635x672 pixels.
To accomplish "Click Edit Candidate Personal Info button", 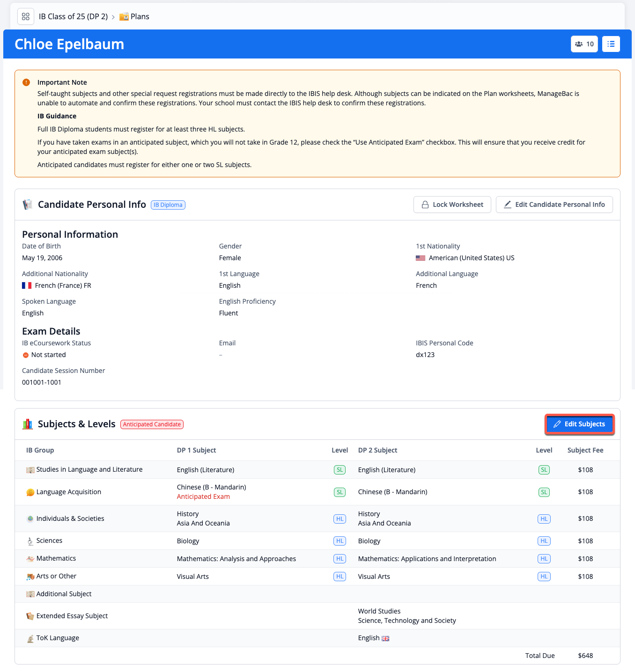I will pyautogui.click(x=554, y=205).
